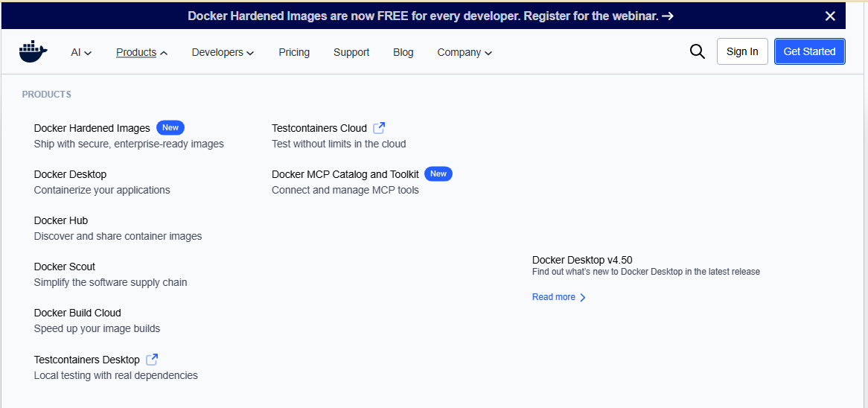Click 'Local testing with real dependencies' description
Image resolution: width=868 pixels, height=408 pixels.
point(115,375)
